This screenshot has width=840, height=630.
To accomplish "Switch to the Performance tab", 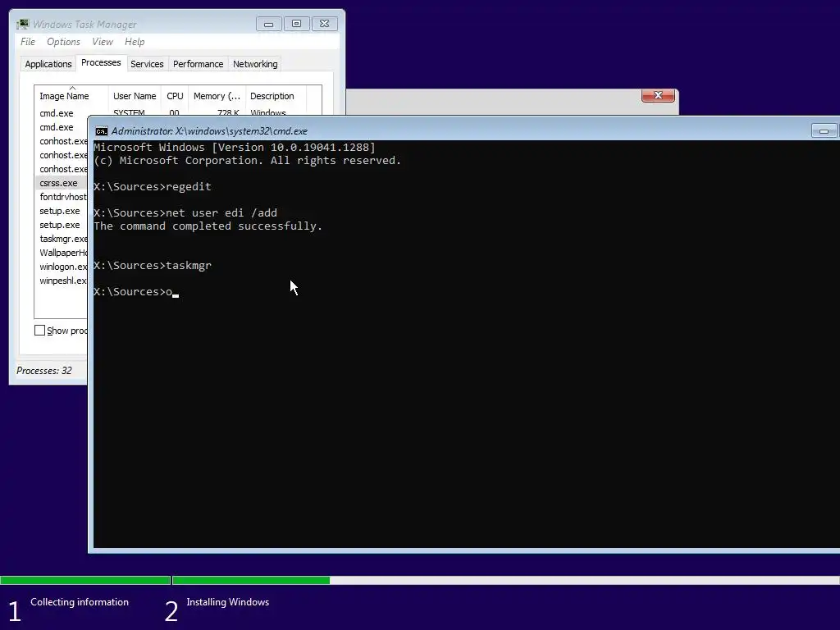I will (199, 64).
